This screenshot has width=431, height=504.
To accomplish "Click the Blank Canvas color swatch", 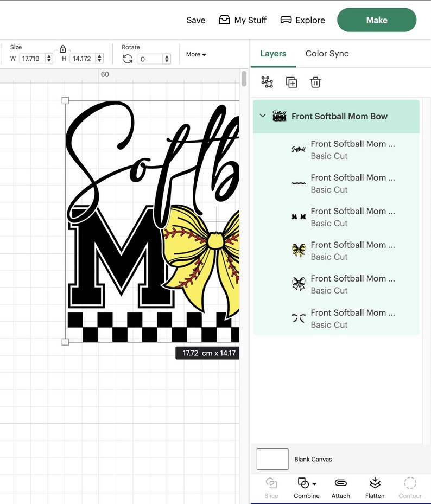I will [x=272, y=459].
